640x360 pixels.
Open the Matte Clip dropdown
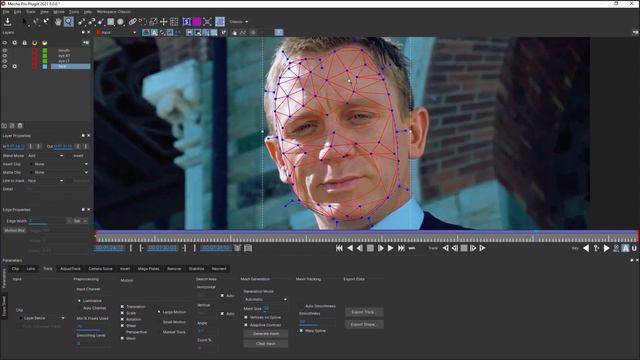(x=58, y=172)
